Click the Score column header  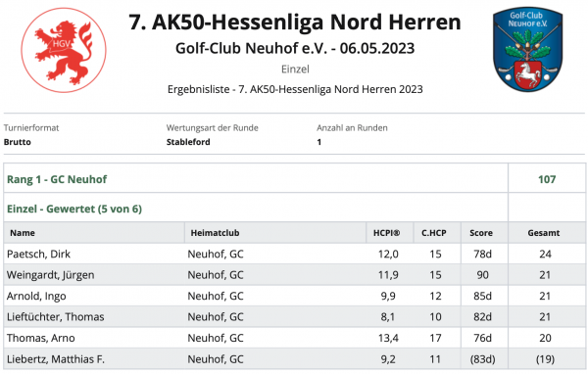[x=481, y=233]
